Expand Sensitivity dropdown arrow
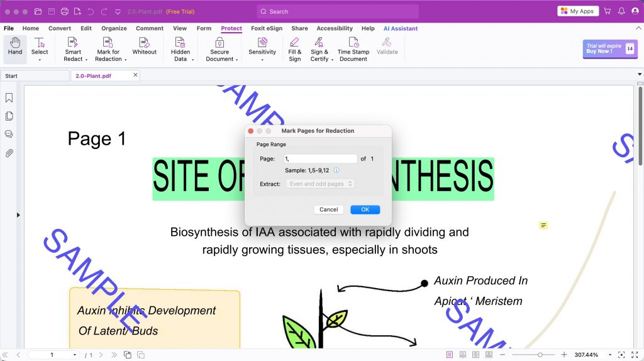This screenshot has width=644, height=361. [x=262, y=60]
